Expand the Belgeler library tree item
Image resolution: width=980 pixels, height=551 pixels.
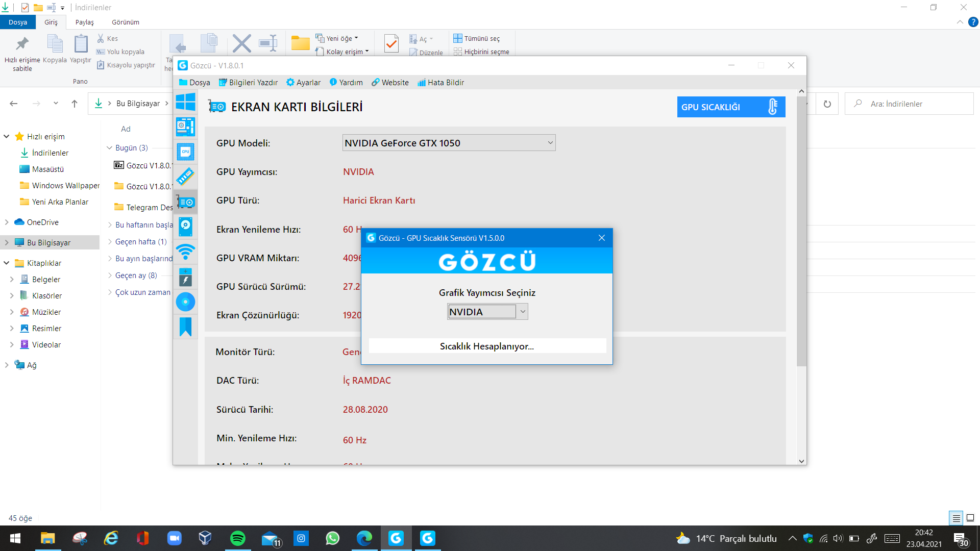[12, 280]
